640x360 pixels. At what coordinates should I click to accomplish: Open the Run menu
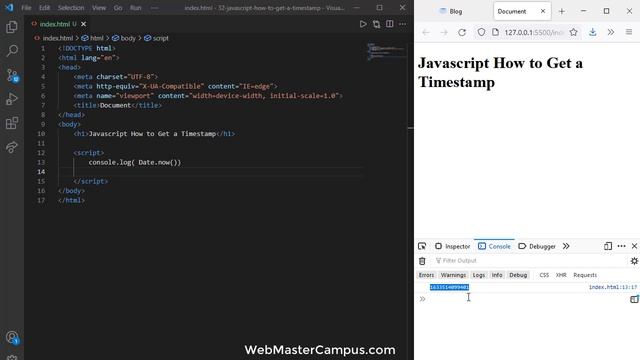[136, 8]
